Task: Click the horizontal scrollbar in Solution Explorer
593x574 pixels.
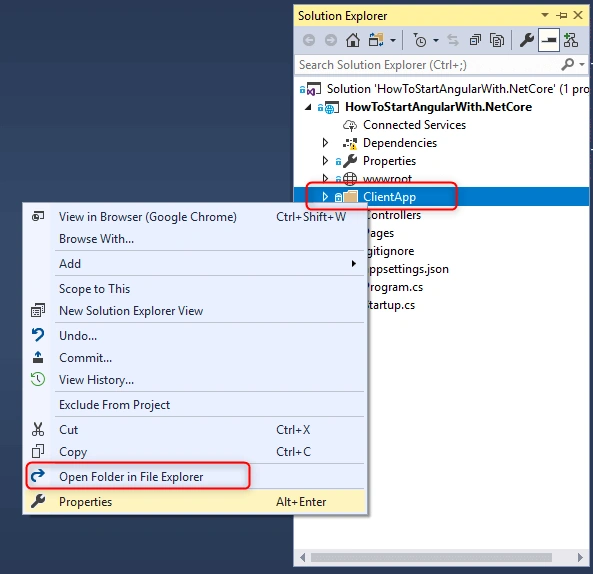Action: pos(431,558)
